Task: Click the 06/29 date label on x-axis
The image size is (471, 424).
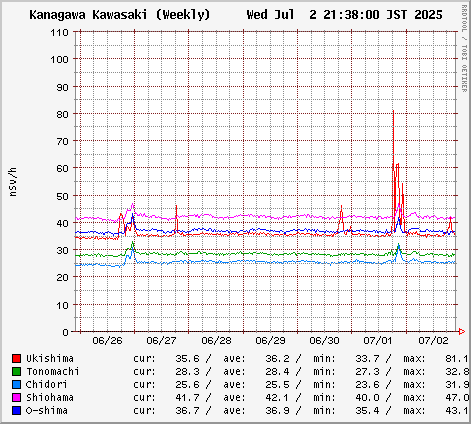Action: coord(270,340)
